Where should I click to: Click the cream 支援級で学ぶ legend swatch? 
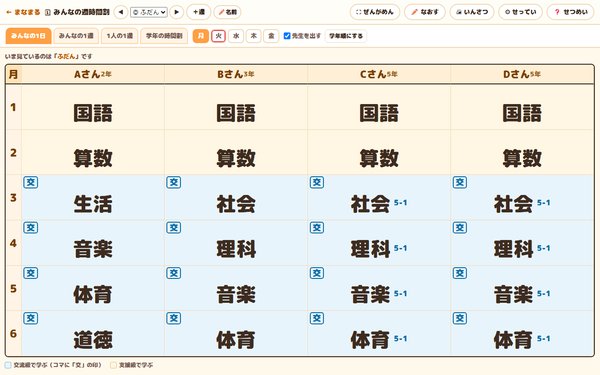coord(113,365)
